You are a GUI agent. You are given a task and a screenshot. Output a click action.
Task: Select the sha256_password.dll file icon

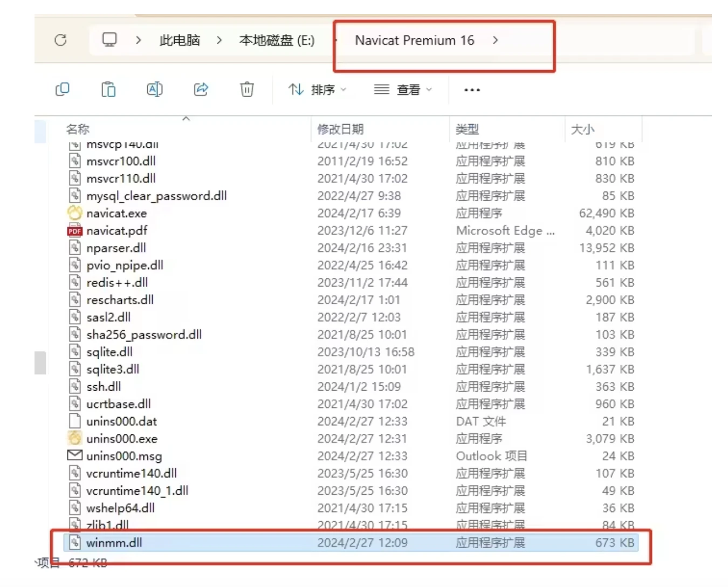75,334
